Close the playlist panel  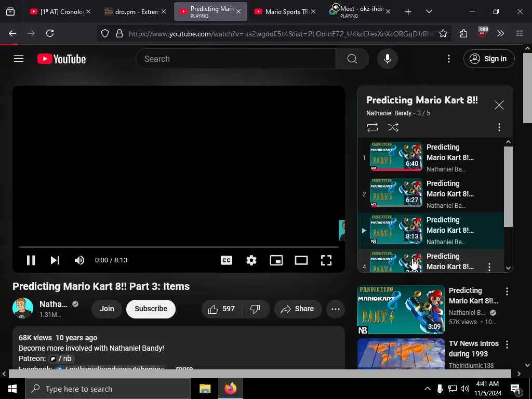pos(499,105)
